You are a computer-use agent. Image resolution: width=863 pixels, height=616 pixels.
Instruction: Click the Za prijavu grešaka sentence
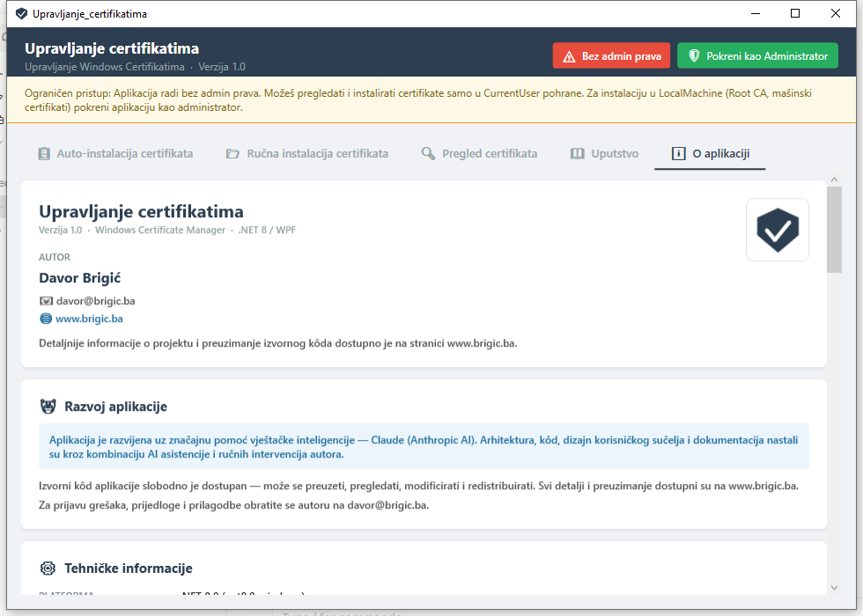click(233, 505)
